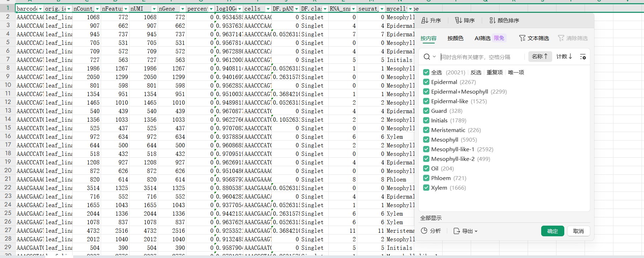
Task: Uncheck Xylem (1666) checkbox
Action: coord(426,188)
